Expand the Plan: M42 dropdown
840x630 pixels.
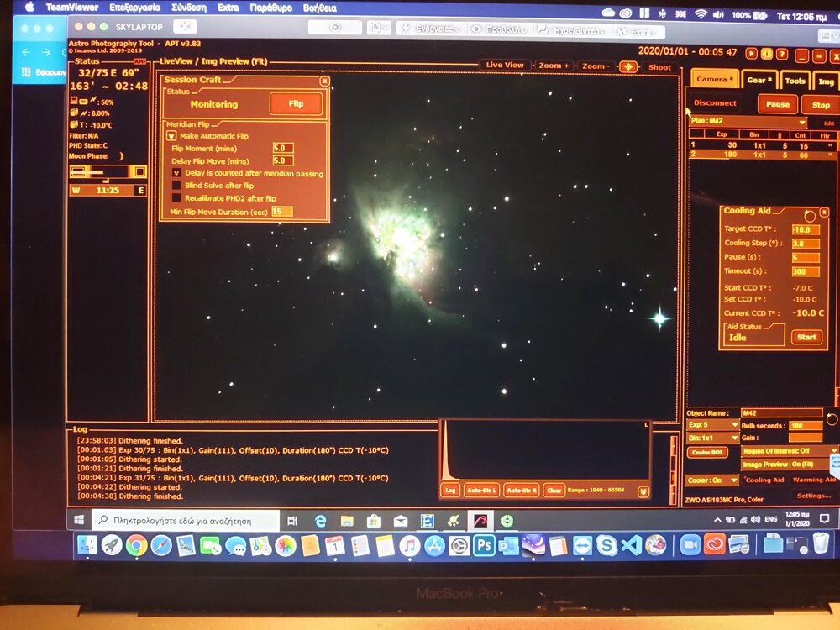tap(801, 123)
